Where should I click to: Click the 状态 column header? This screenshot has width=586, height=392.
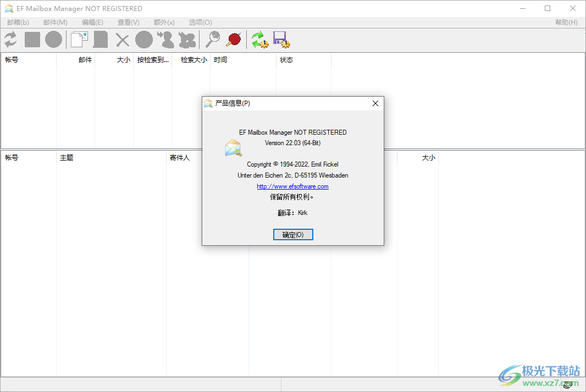coord(304,60)
